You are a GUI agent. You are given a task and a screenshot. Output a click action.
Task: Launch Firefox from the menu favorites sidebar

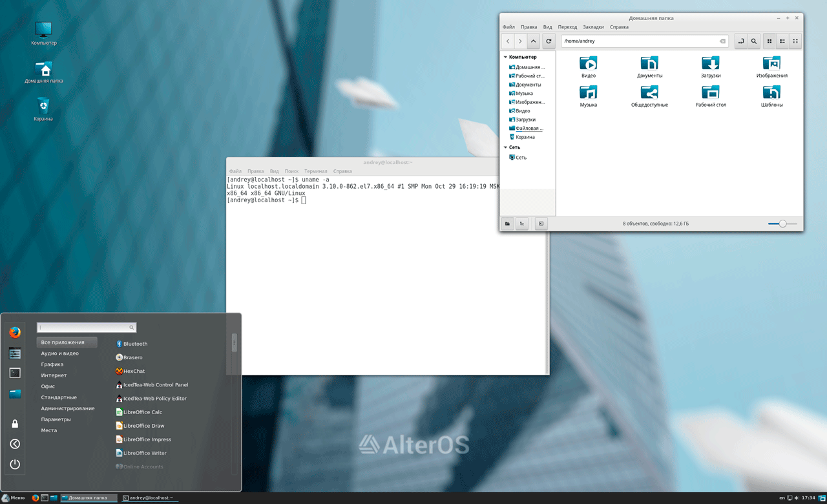(x=15, y=333)
